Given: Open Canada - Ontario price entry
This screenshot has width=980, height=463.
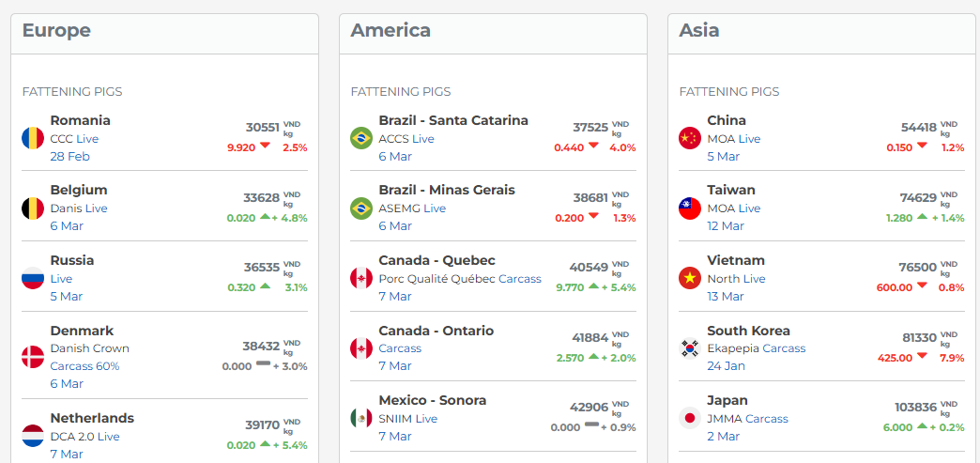Looking at the screenshot, I should pos(436,331).
